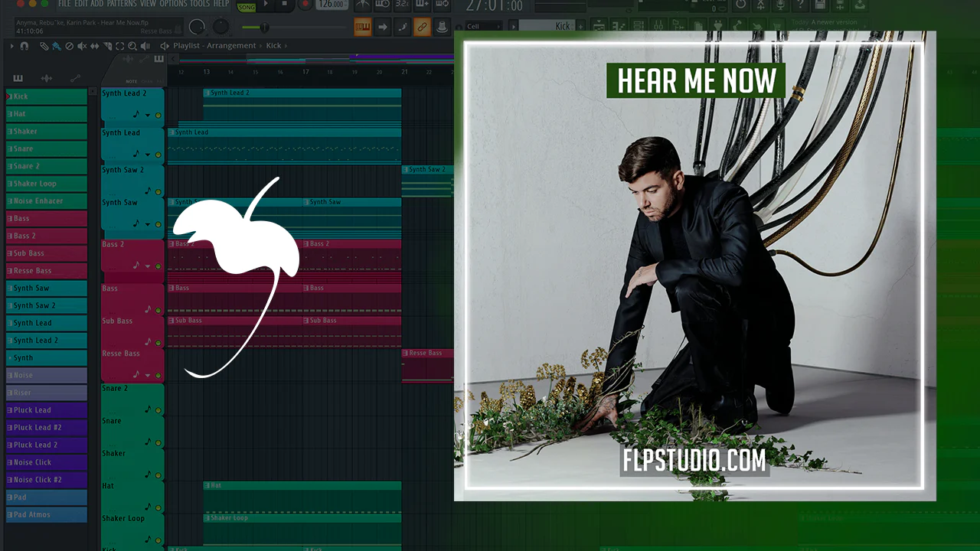Click the microphone recording icon
This screenshot has width=980, height=551.
[780, 5]
